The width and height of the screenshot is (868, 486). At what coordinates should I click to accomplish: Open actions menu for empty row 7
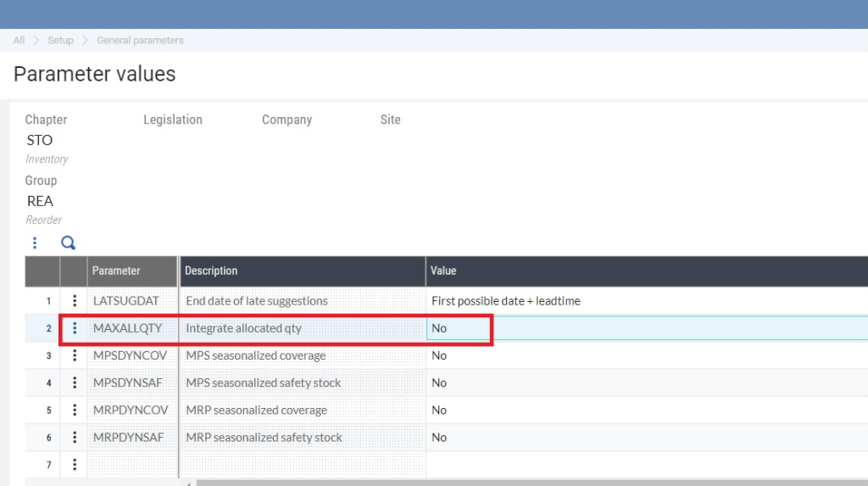pyautogui.click(x=75, y=465)
